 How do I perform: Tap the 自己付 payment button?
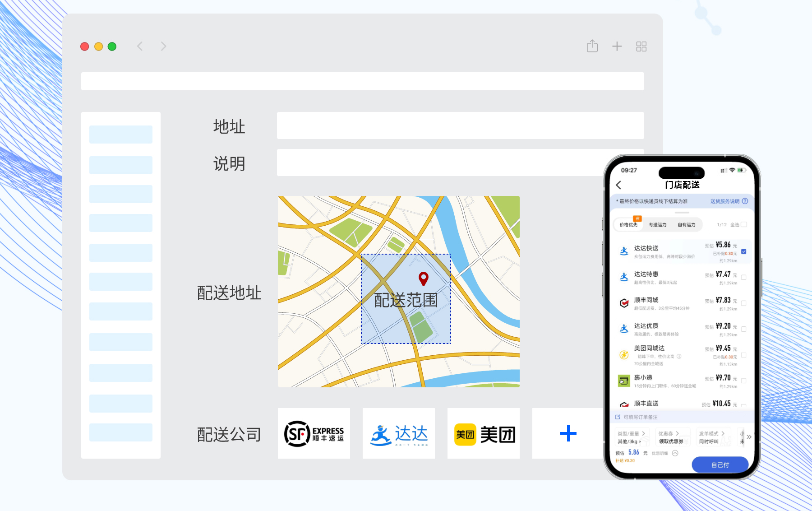(x=720, y=465)
